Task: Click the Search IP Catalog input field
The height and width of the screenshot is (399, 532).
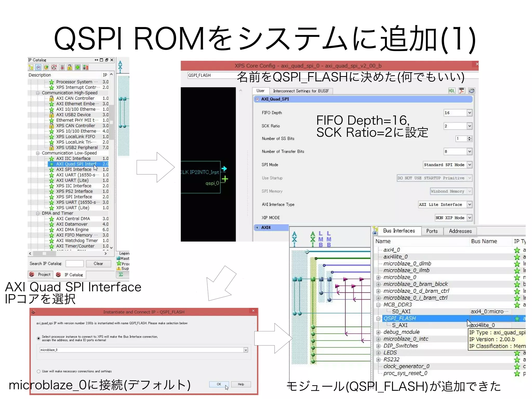Action: 75,264
